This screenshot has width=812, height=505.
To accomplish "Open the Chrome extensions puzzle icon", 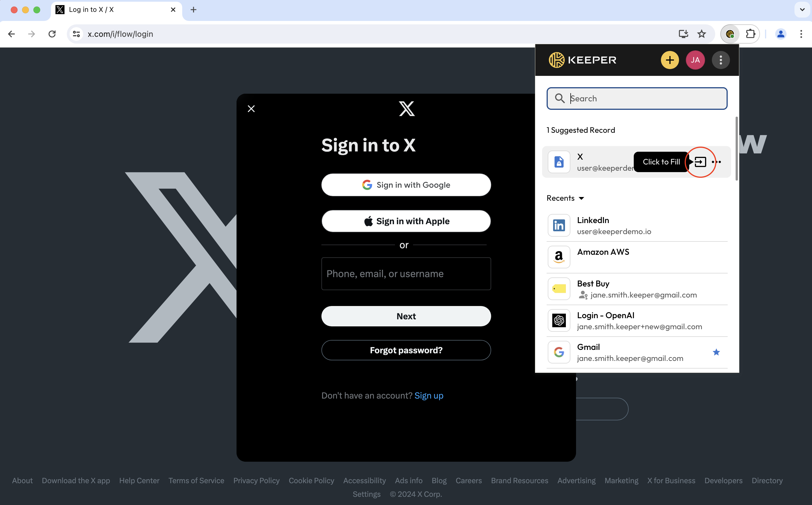I will (750, 34).
